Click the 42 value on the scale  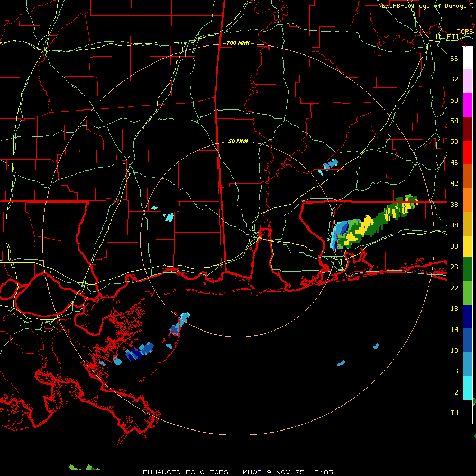[x=454, y=183]
